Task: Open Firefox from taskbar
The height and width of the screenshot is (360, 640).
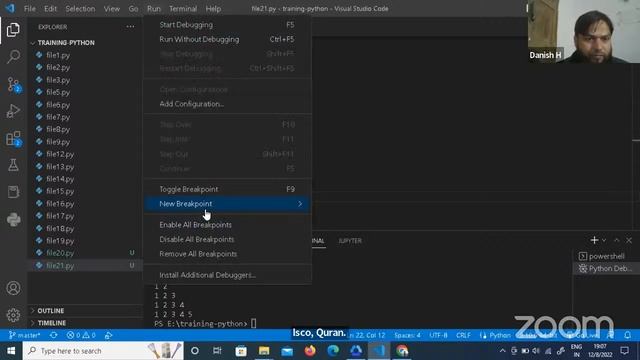Action: (310, 351)
